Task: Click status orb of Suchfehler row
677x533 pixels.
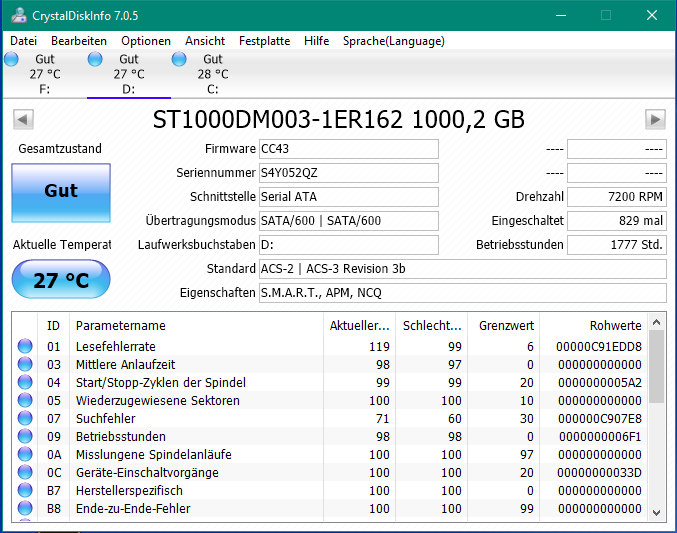Action: coord(25,419)
